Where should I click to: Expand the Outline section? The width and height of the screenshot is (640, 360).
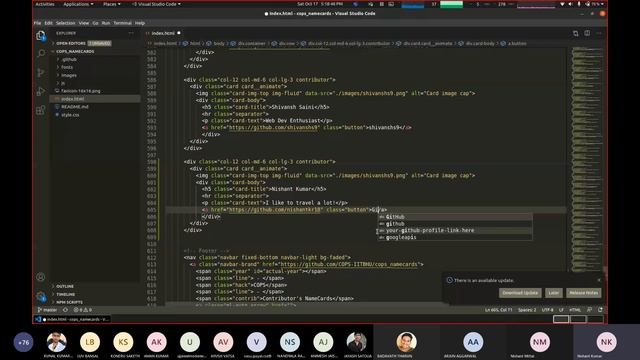click(x=96, y=287)
